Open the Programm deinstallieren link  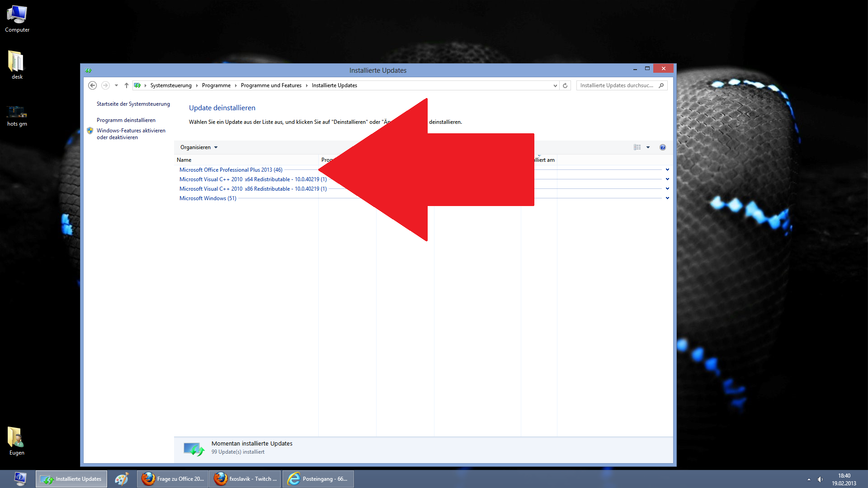coord(126,120)
